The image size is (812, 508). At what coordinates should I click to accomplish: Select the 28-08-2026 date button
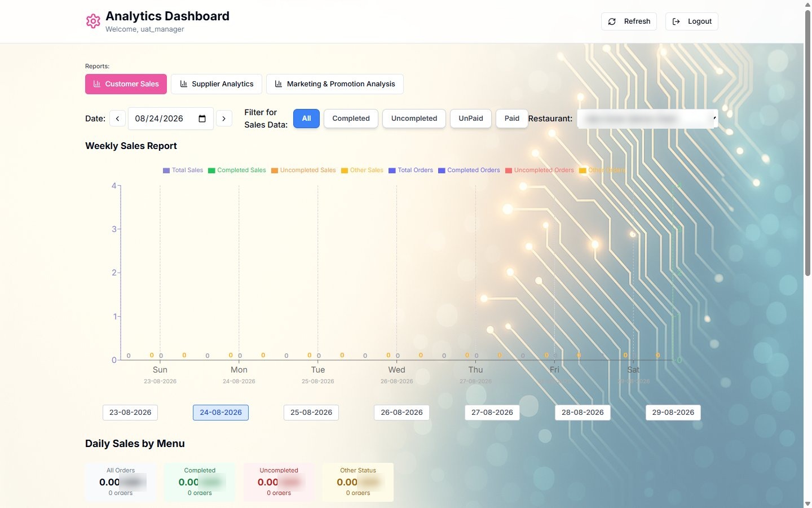click(x=582, y=413)
